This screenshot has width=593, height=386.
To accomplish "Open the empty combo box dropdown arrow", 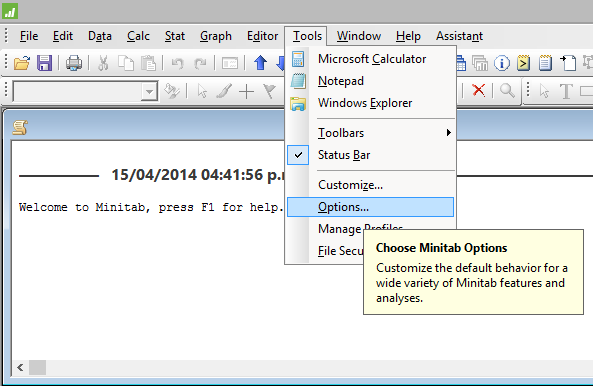I will [150, 91].
